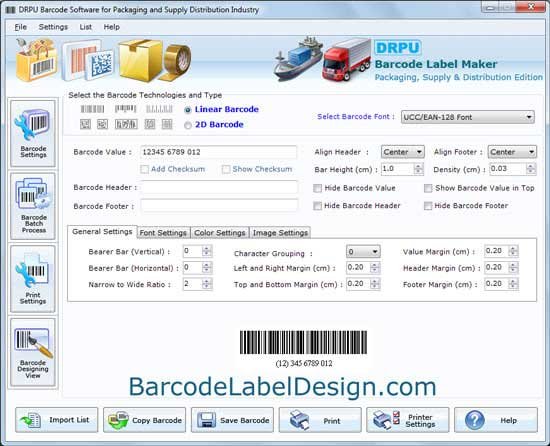Click the Import List icon button

click(56, 420)
